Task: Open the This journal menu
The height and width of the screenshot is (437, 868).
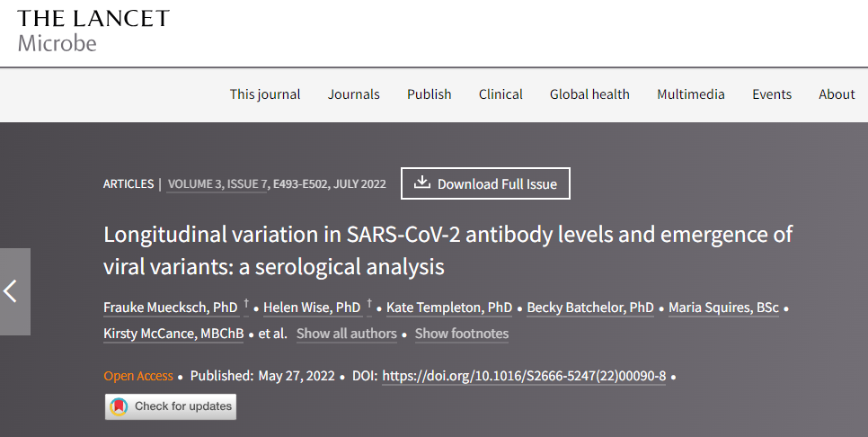Action: point(265,94)
